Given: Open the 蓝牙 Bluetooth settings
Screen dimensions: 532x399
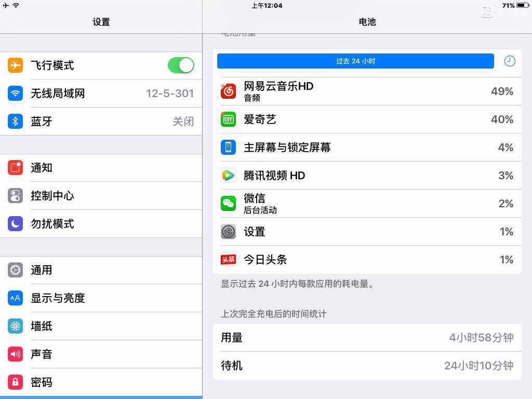Looking at the screenshot, I should point(101,122).
